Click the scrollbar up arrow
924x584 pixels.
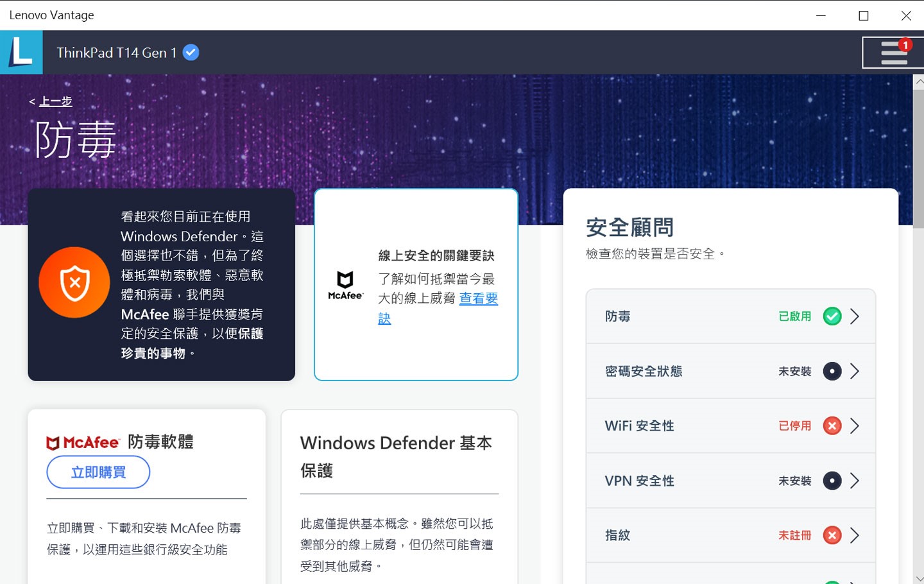click(x=918, y=82)
